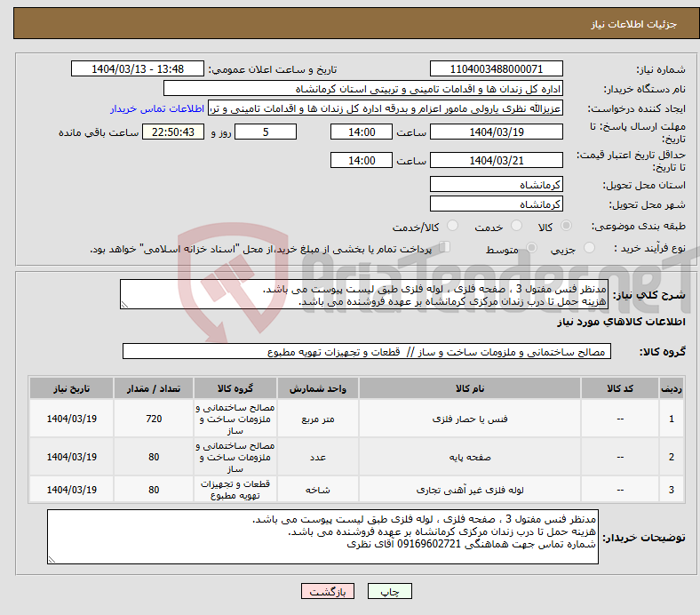The width and height of the screenshot is (700, 615).
Task: Click the response deadline time 14:00 field
Action: tap(362, 132)
